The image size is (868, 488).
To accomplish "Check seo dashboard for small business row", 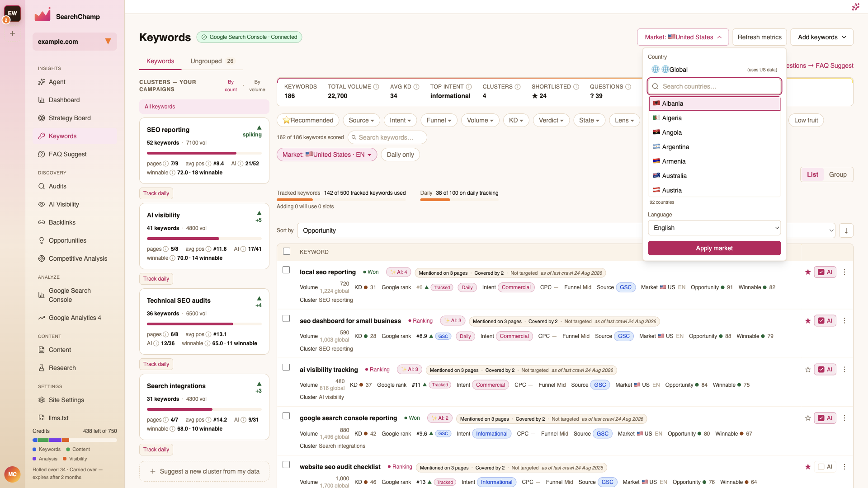I will (x=286, y=319).
